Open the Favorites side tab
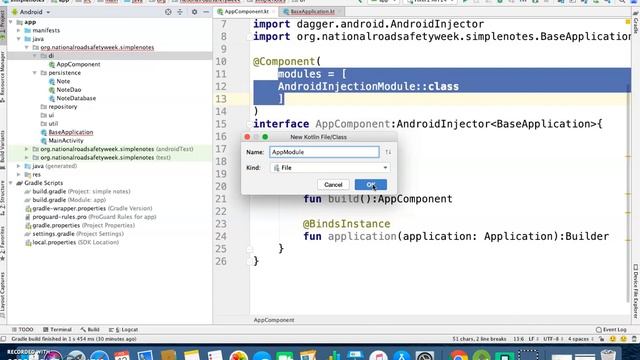 pyautogui.click(x=3, y=243)
